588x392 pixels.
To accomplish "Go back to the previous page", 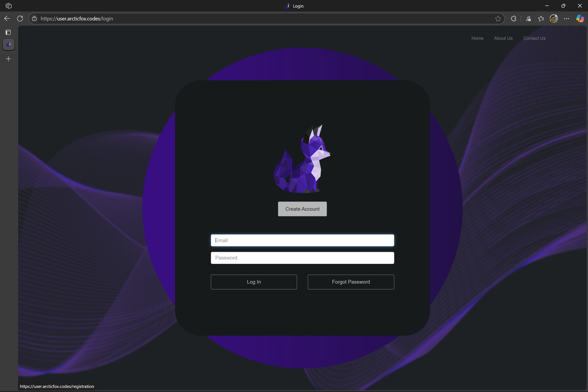I will (7, 19).
